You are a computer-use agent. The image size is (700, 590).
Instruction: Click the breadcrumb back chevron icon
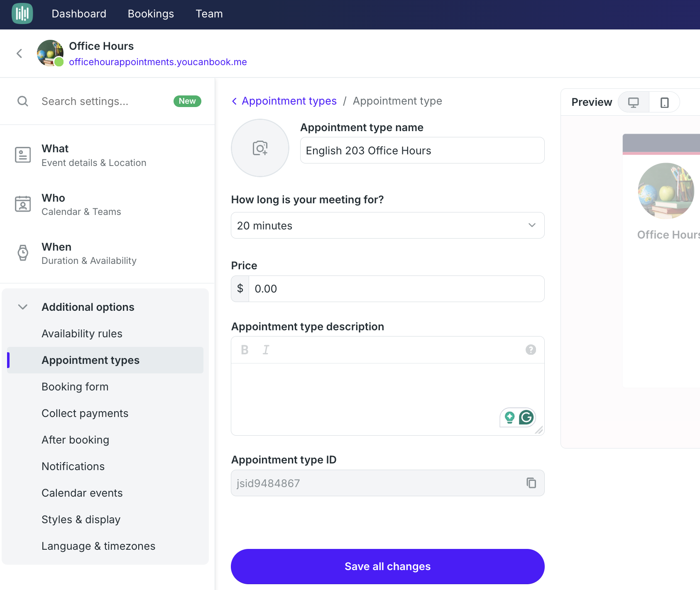(x=235, y=101)
